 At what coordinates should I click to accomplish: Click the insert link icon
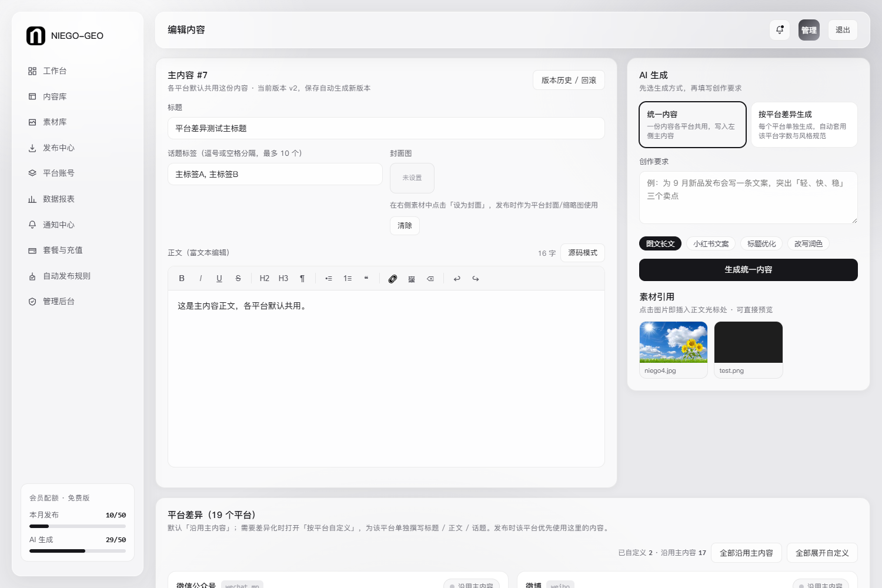[x=393, y=279]
